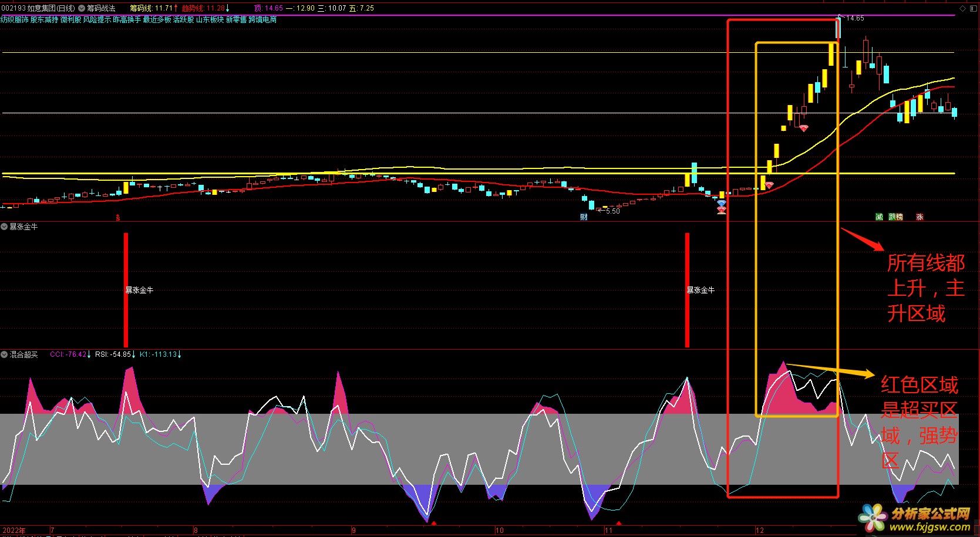Viewport: 980px width, 537px height.
Task: Click the red $ marker near July
Action: 118,218
